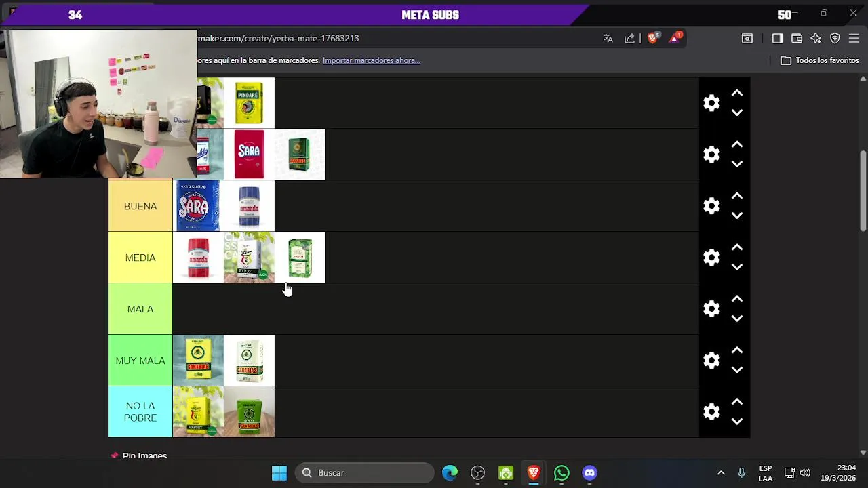Move the Pindaré row down
This screenshot has width=868, height=488.
[x=737, y=113]
